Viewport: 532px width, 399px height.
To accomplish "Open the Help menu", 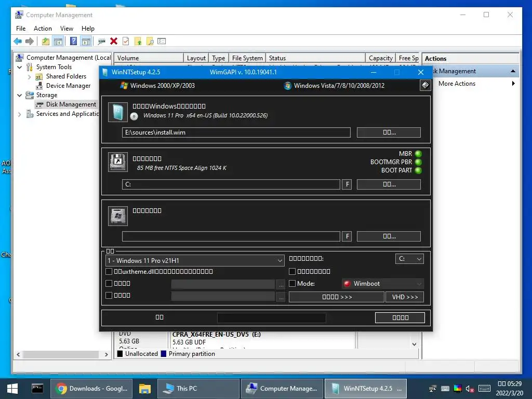I will coord(88,29).
